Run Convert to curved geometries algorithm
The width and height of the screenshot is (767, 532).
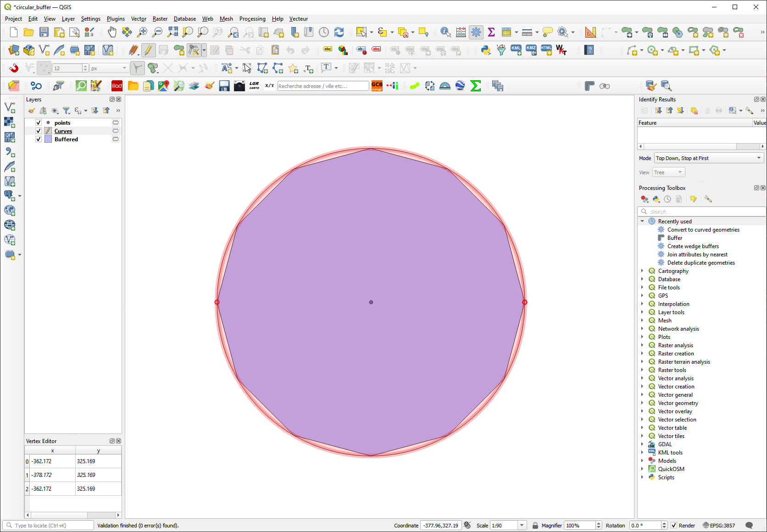click(x=703, y=230)
